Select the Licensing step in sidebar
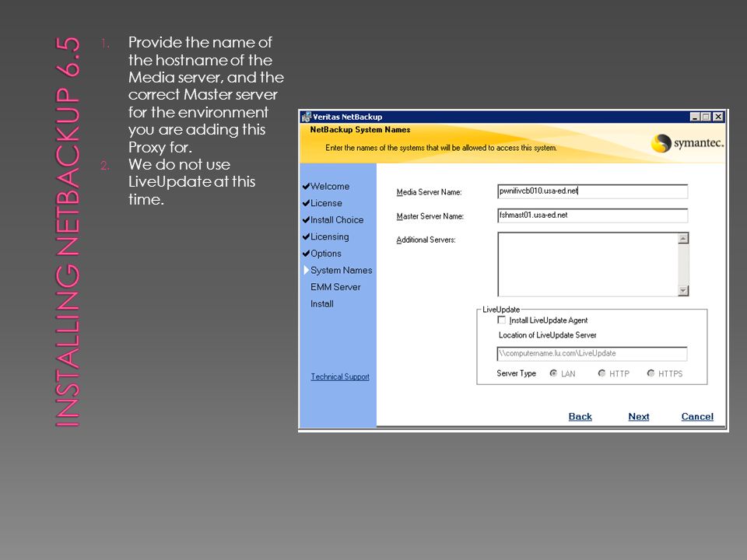Image resolution: width=747 pixels, height=560 pixels. coord(329,236)
